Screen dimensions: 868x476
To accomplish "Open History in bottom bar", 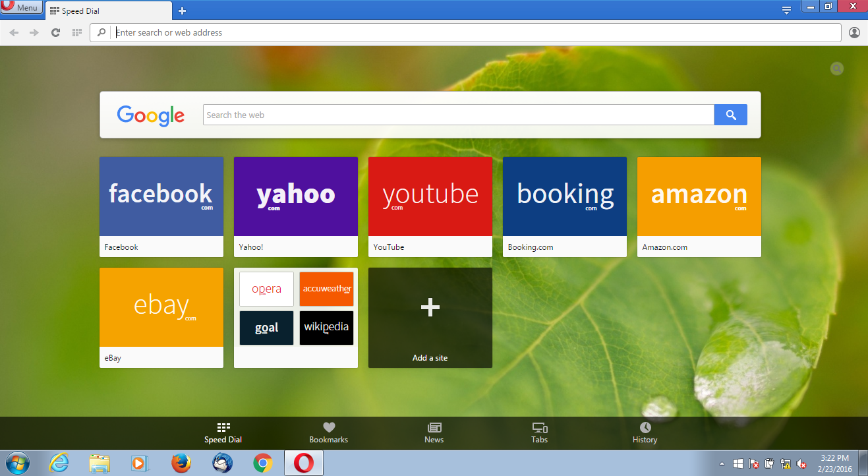I will (x=645, y=433).
